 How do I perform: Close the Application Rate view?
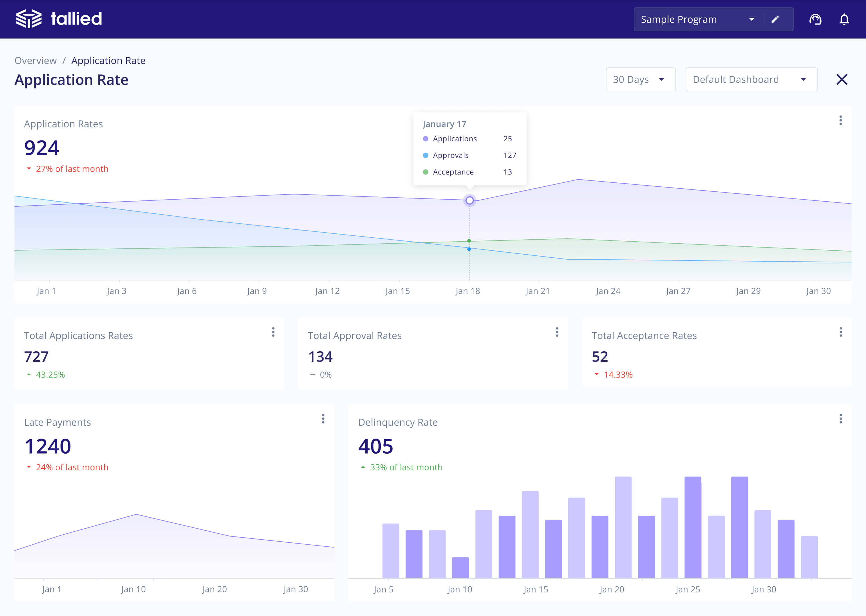(842, 80)
